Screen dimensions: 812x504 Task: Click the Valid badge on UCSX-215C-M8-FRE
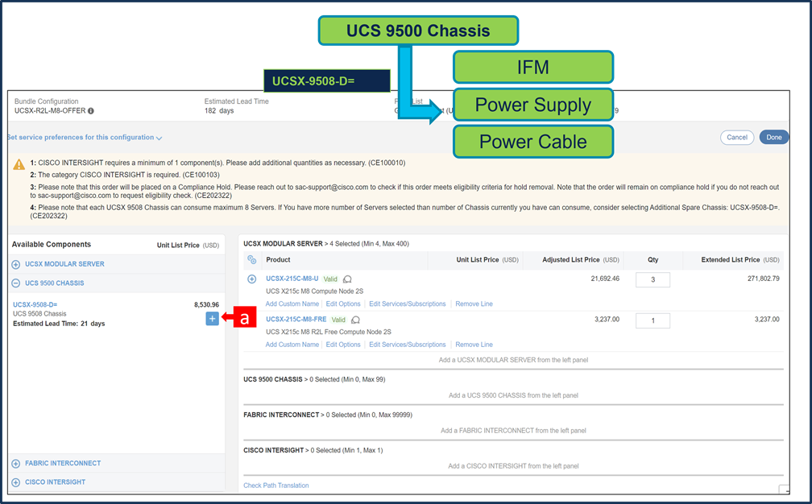[338, 320]
